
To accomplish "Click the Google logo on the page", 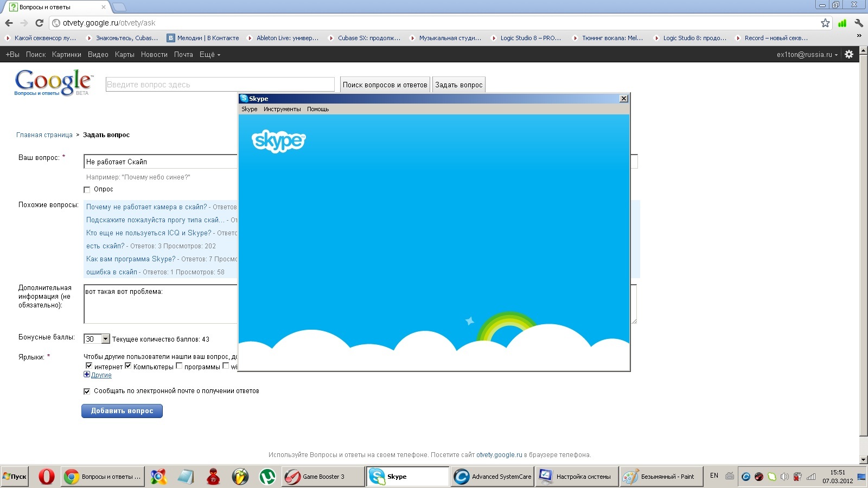I will tap(54, 82).
